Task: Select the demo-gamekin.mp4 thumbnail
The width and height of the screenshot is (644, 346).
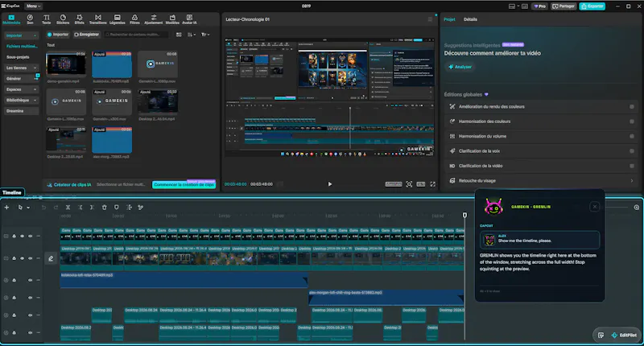Action: click(x=66, y=64)
